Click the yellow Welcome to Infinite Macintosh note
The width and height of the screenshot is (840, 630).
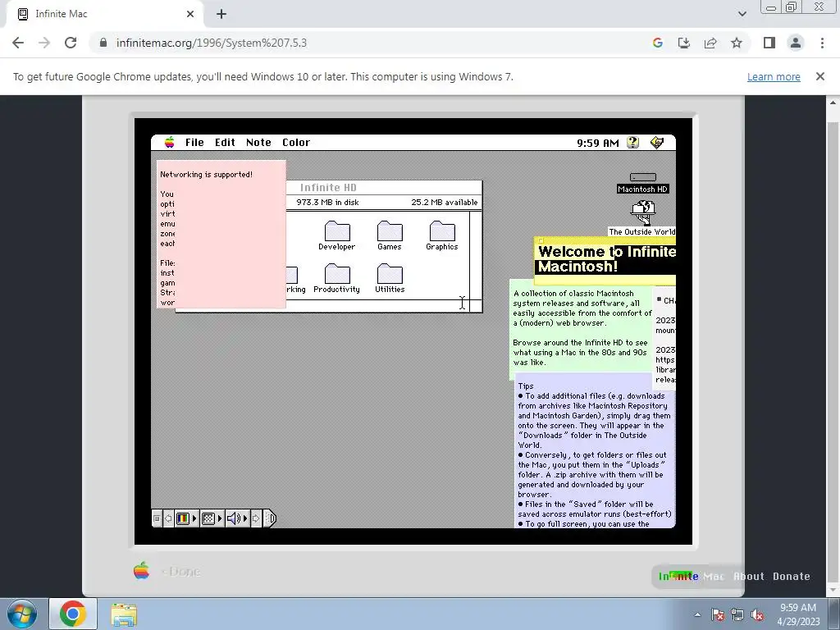click(605, 260)
